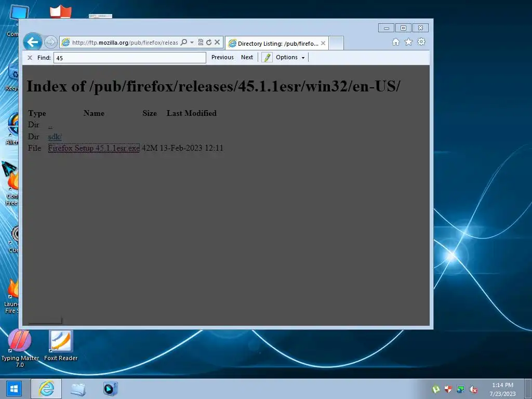Download Firefox Setup 45.1.1esr.exe link
This screenshot has height=399, width=532.
tap(94, 148)
